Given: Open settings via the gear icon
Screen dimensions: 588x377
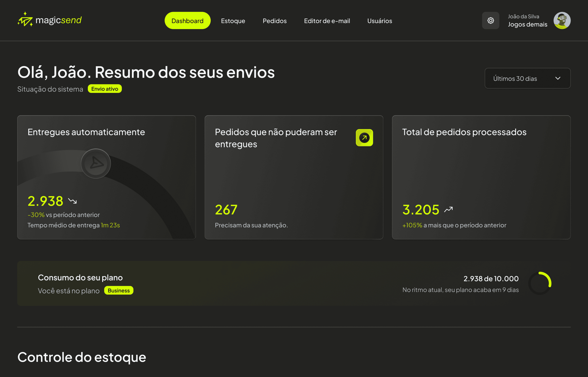Looking at the screenshot, I should pos(491,21).
